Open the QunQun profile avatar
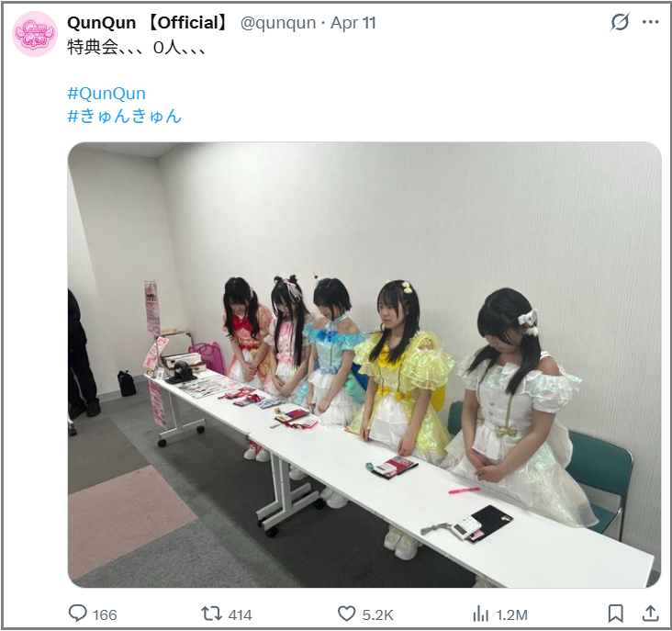The width and height of the screenshot is (672, 631). coord(35,34)
